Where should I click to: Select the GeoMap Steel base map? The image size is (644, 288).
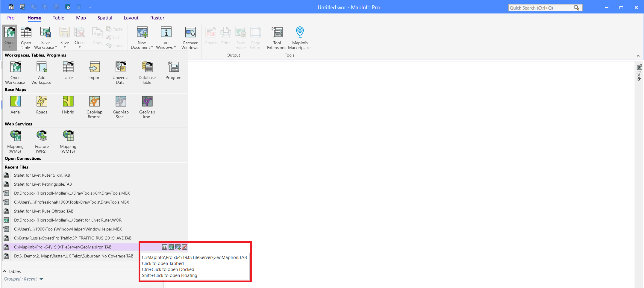121,101
